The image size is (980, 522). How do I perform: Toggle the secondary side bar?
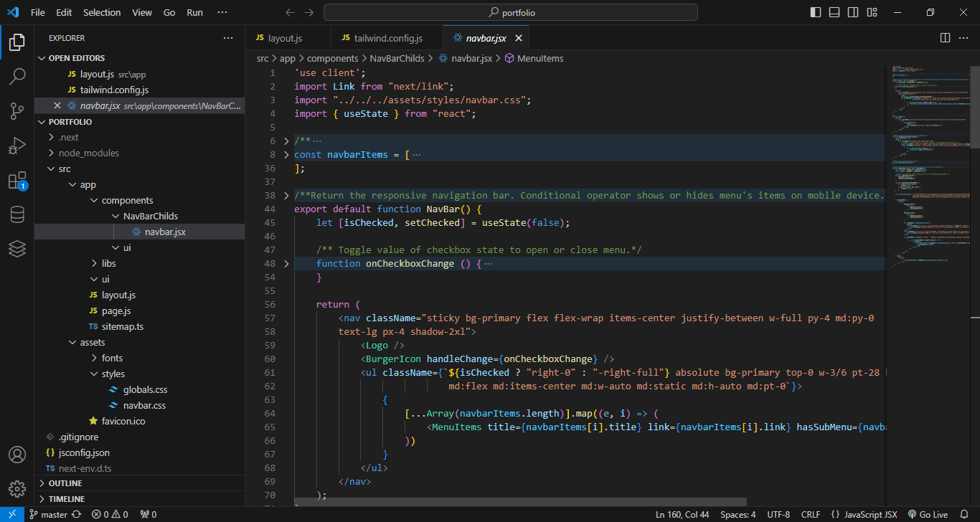pyautogui.click(x=853, y=12)
